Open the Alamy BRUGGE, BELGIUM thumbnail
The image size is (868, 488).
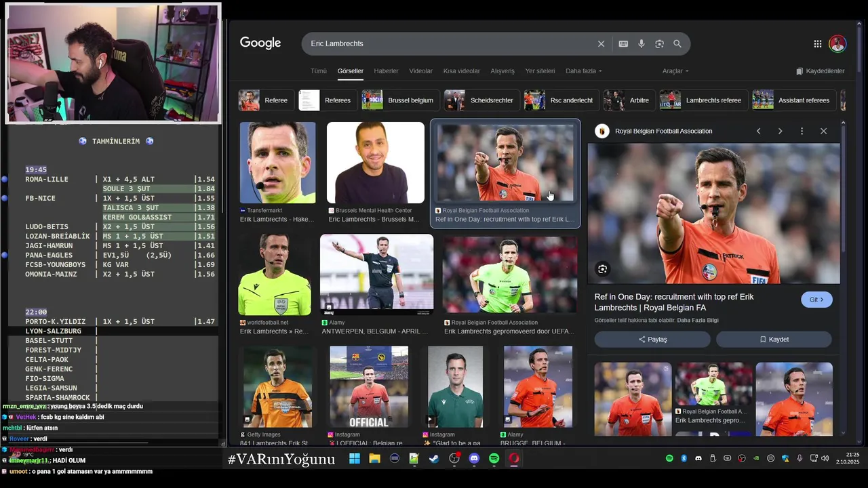(538, 386)
